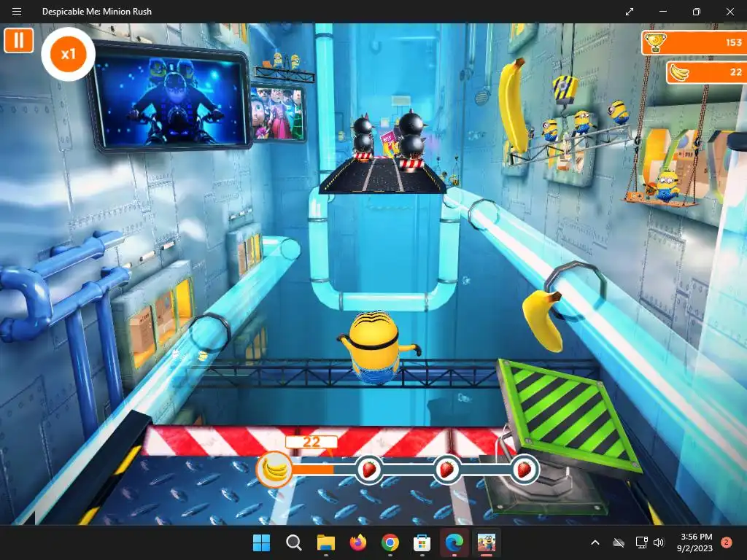
Task: Click the small movie poster screen
Action: (278, 113)
